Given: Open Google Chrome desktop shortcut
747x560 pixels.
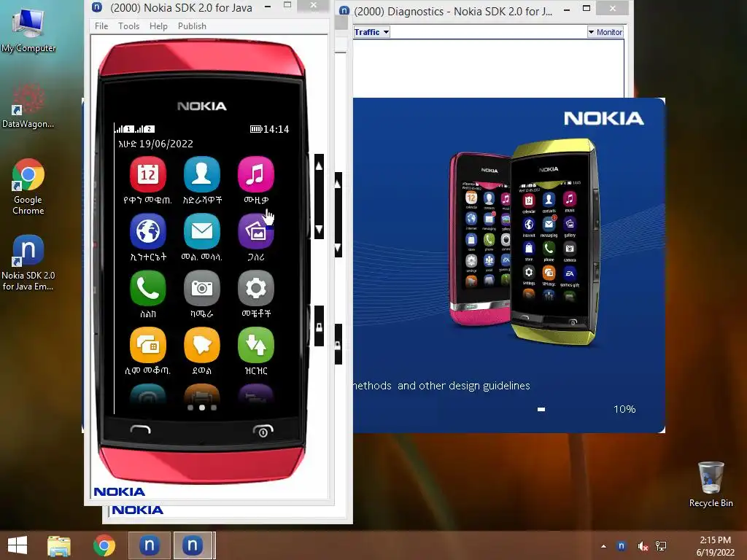Looking at the screenshot, I should (x=28, y=187).
